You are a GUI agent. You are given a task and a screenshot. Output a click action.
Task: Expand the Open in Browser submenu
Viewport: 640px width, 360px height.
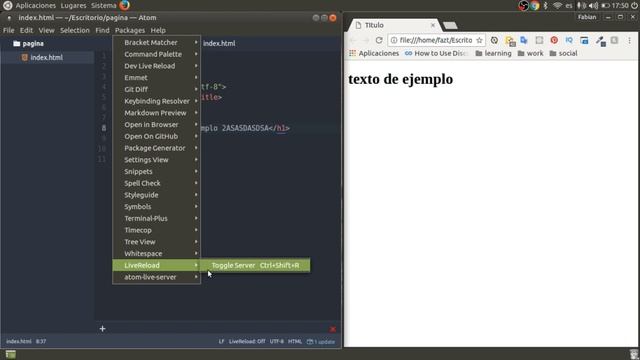click(156, 124)
